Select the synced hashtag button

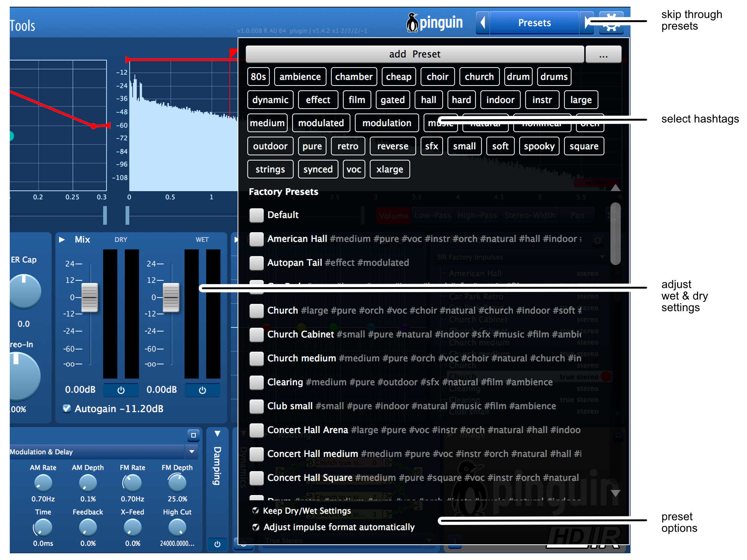click(318, 169)
